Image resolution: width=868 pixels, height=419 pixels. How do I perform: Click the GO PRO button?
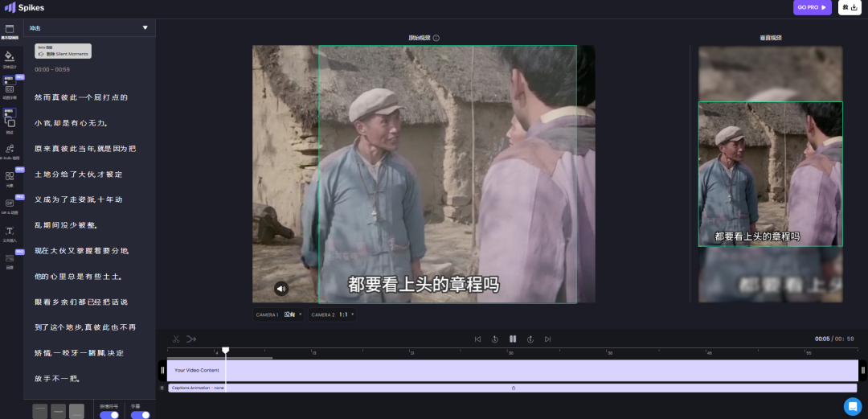coord(812,8)
